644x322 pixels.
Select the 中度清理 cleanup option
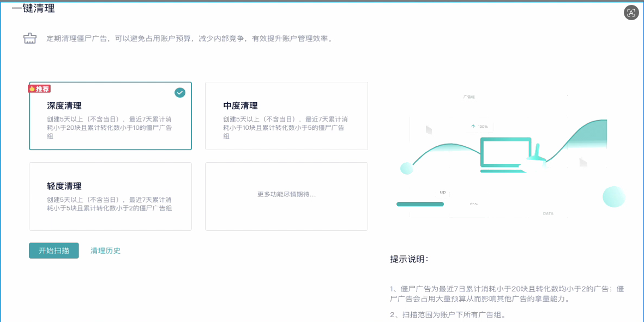click(286, 115)
